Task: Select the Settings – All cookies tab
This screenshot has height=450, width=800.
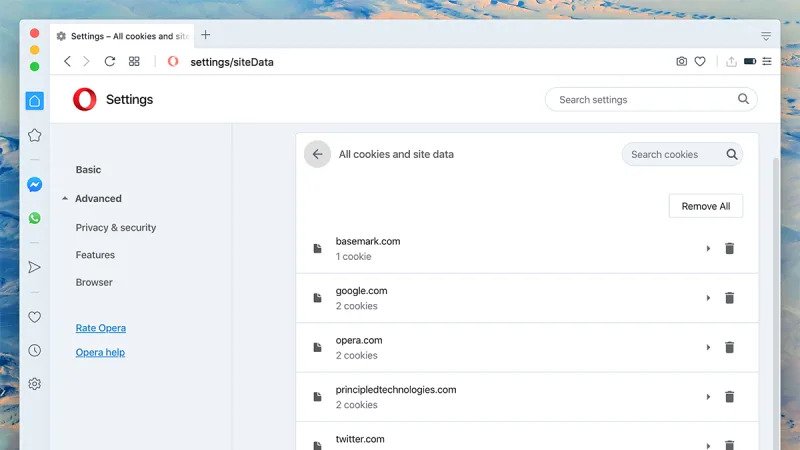Action: pos(122,36)
